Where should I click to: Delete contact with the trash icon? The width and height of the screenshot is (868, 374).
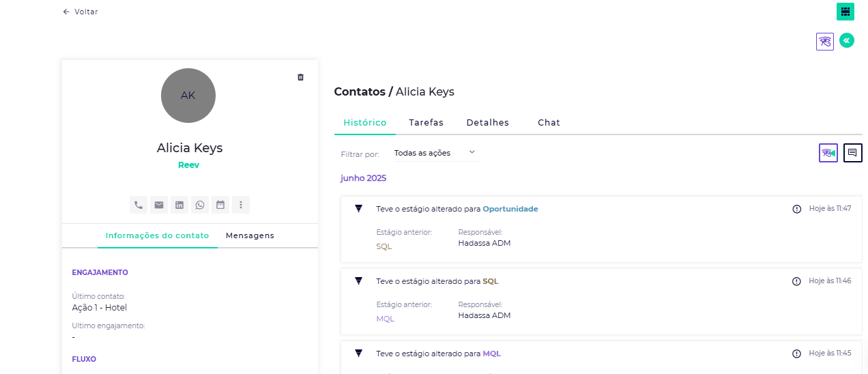point(300,77)
